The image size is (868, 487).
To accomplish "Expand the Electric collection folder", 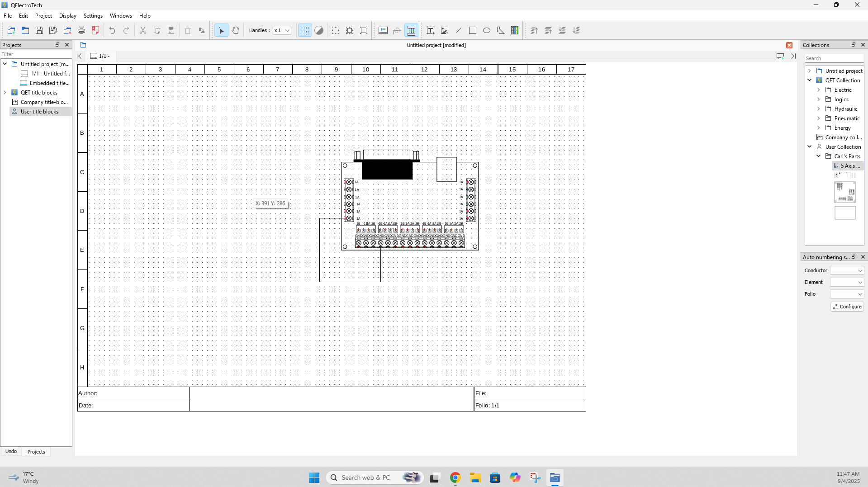I will coord(818,90).
